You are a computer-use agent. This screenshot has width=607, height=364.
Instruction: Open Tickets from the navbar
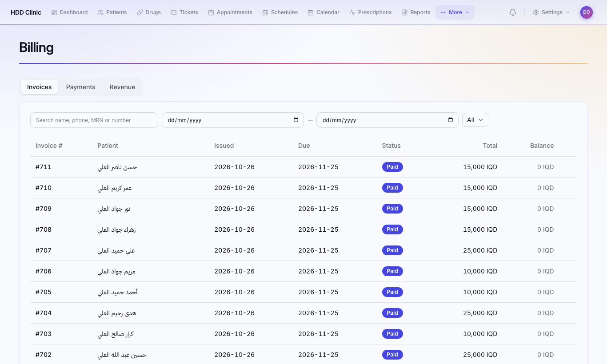click(184, 12)
